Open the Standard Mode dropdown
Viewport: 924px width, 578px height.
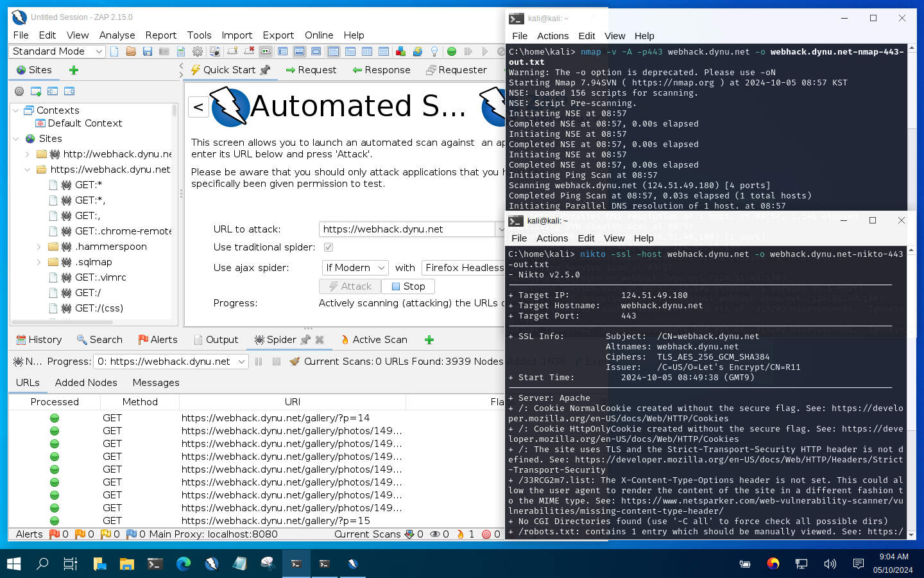coord(57,51)
